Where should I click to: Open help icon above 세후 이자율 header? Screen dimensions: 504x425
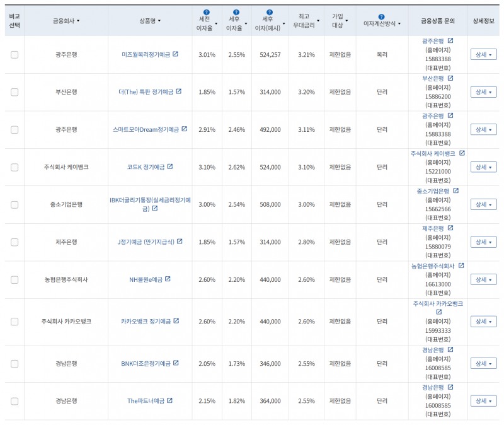pyautogui.click(x=236, y=13)
